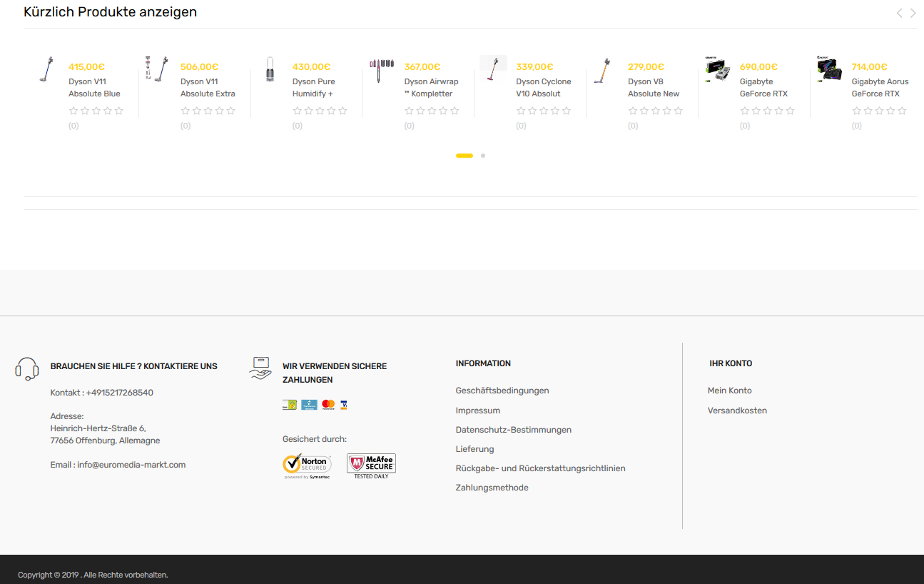Open the Impressum link
924x584 pixels.
pos(478,411)
